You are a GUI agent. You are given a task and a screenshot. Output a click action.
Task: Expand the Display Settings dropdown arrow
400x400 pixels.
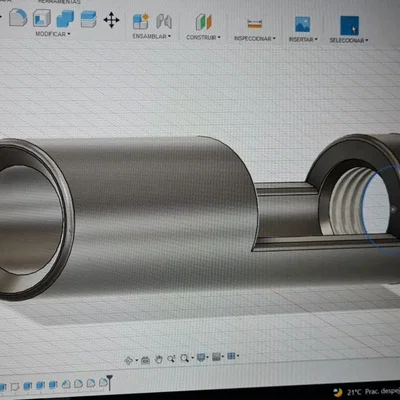coord(208,357)
